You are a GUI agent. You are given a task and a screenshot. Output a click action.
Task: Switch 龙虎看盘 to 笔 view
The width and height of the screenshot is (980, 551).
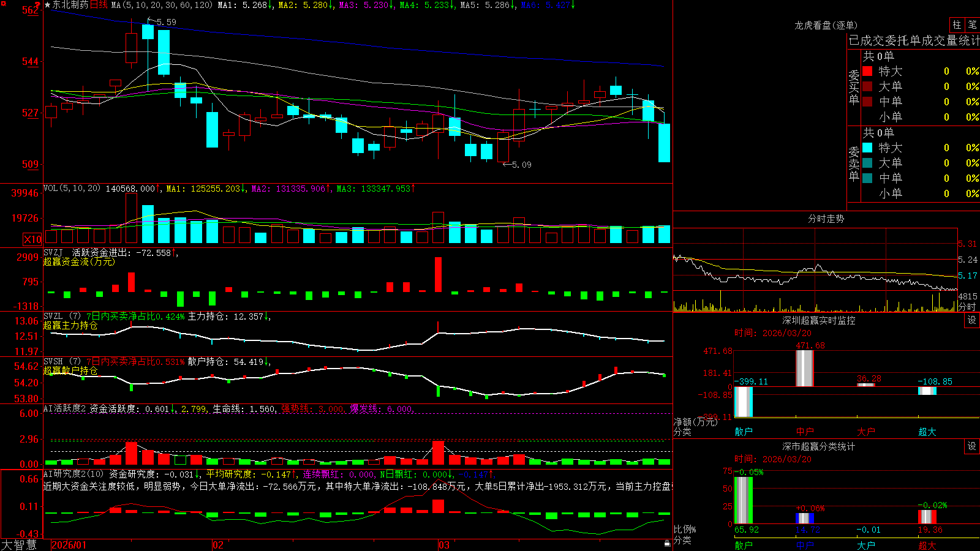point(973,25)
